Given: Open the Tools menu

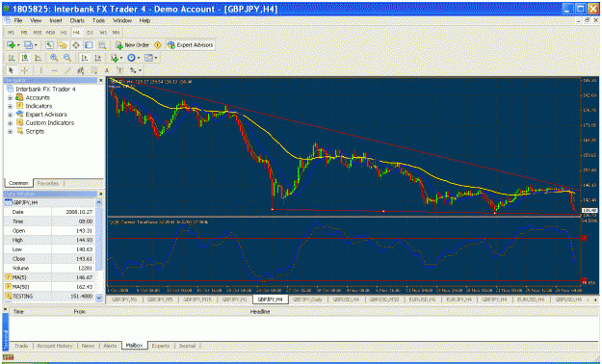Looking at the screenshot, I should coord(98,21).
